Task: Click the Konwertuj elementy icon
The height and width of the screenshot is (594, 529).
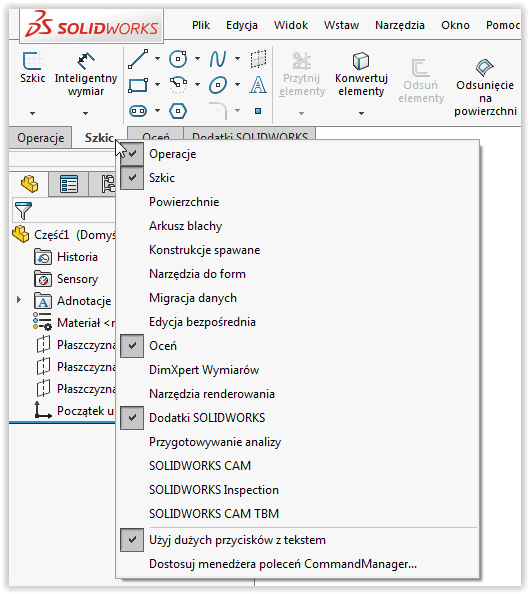Action: (x=360, y=61)
